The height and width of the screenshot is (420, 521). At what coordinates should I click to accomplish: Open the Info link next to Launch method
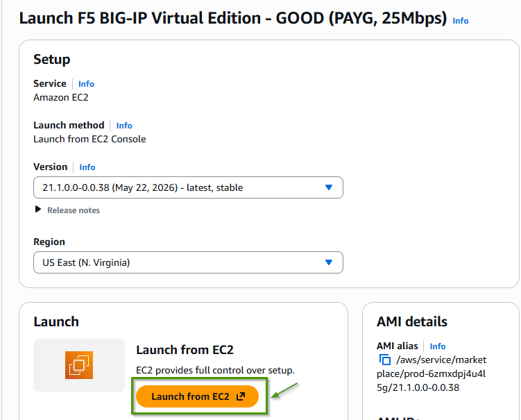(124, 126)
